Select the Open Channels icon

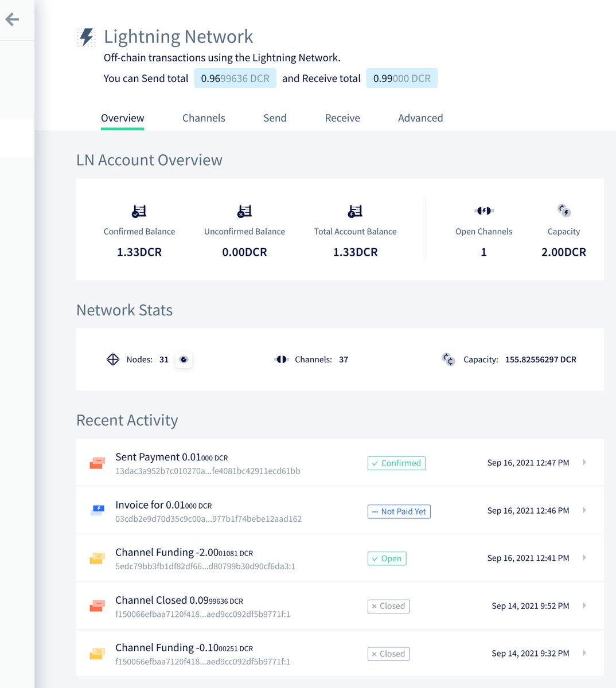(x=484, y=210)
